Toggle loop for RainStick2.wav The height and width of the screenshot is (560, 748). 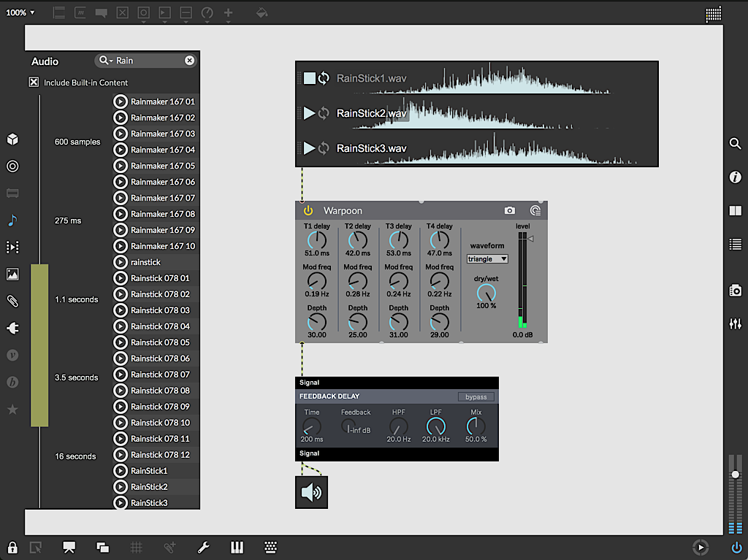point(324,113)
